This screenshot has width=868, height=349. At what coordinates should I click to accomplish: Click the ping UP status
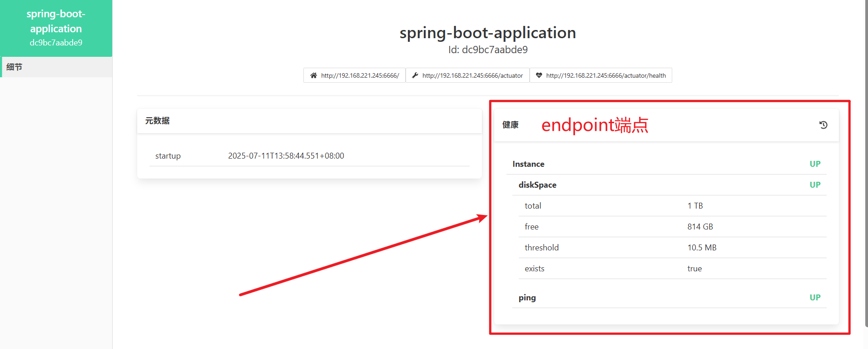pos(815,298)
